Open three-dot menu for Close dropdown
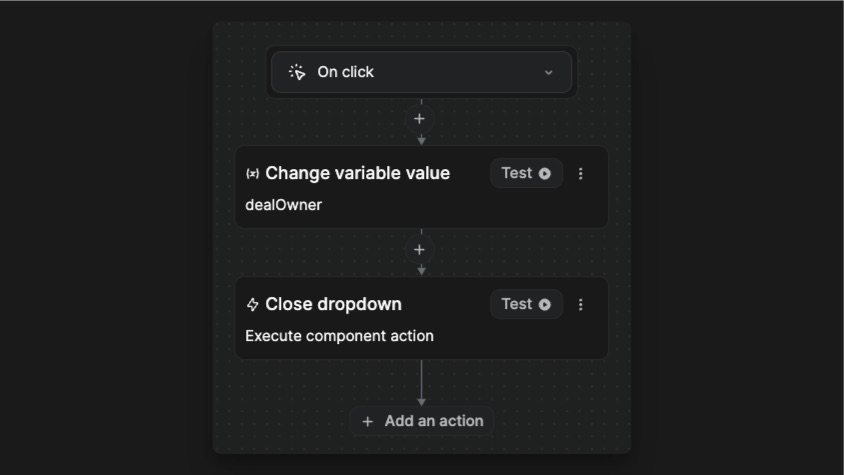This screenshot has height=475, width=844. tap(581, 304)
